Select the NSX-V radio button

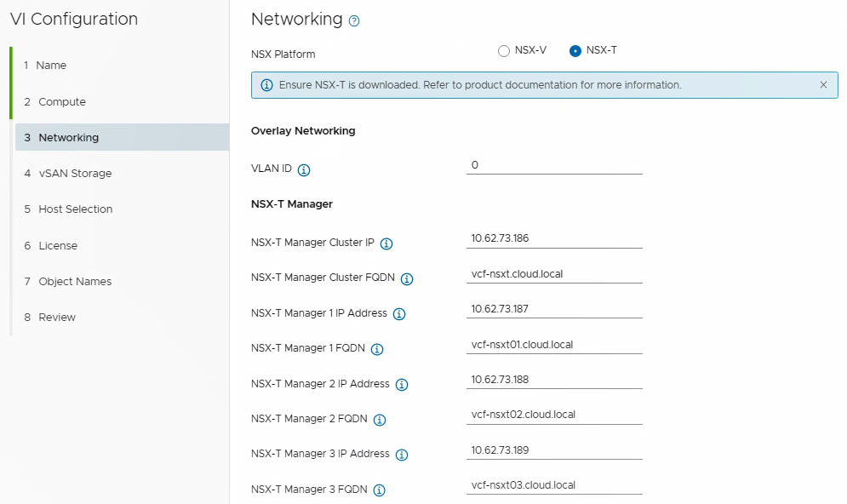pos(504,51)
